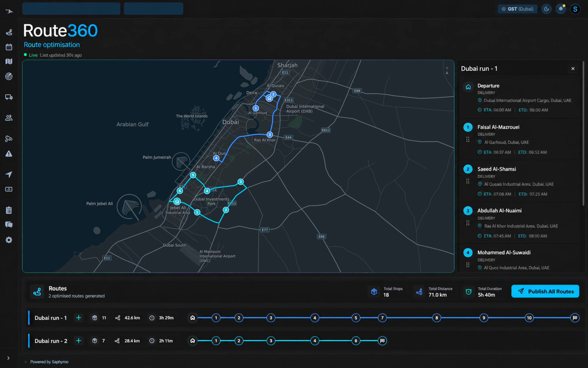
Task: Click the Departure stop card
Action: click(x=520, y=97)
